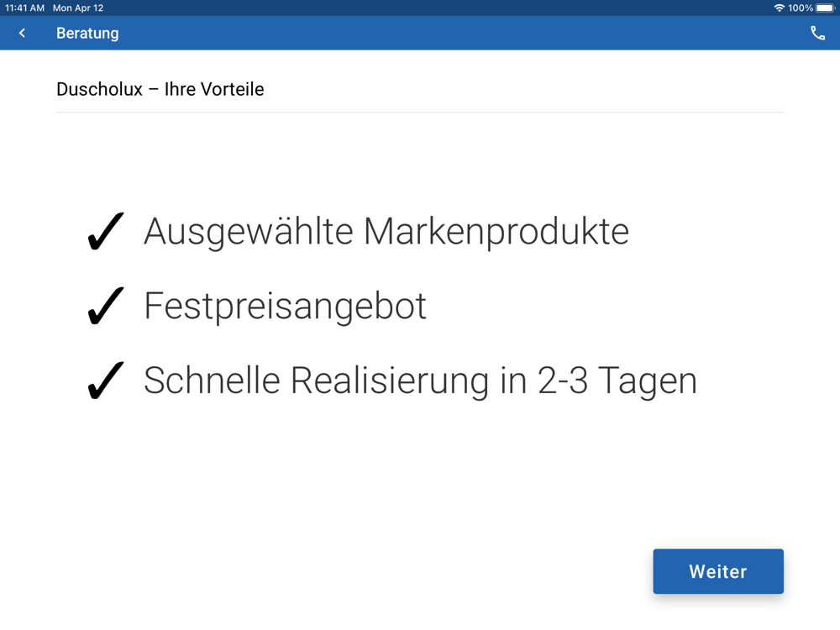Tap the back arrow in header
This screenshot has height=630, width=840.
[x=23, y=34]
